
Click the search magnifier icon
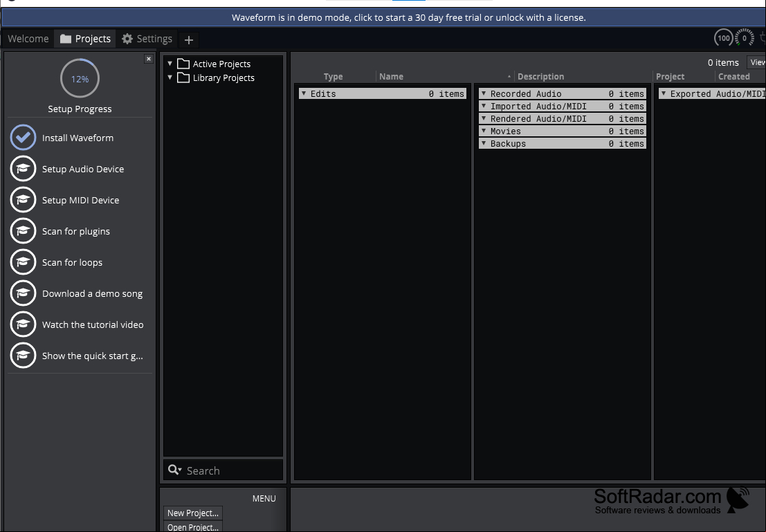174,470
